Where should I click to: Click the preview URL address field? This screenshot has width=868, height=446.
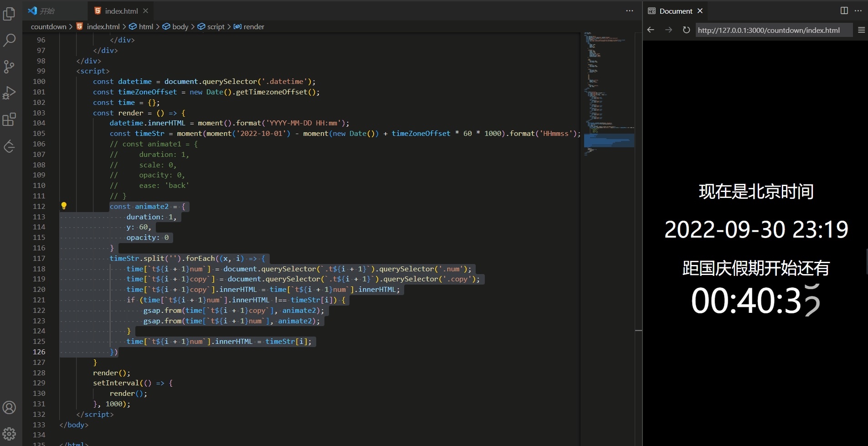pos(773,30)
